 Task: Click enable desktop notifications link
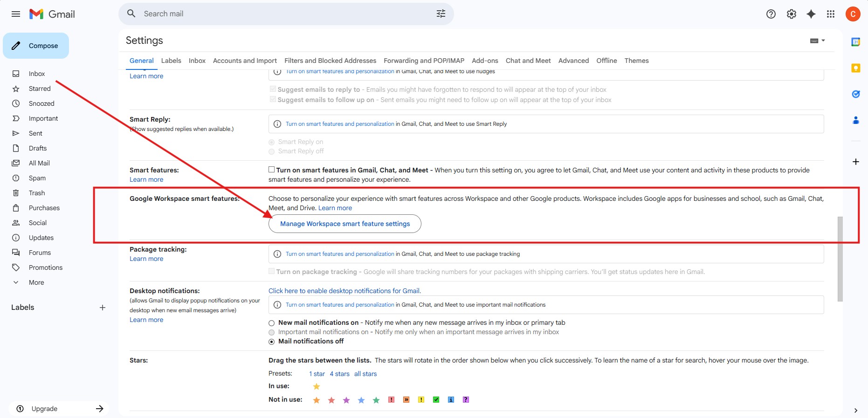coord(344,291)
